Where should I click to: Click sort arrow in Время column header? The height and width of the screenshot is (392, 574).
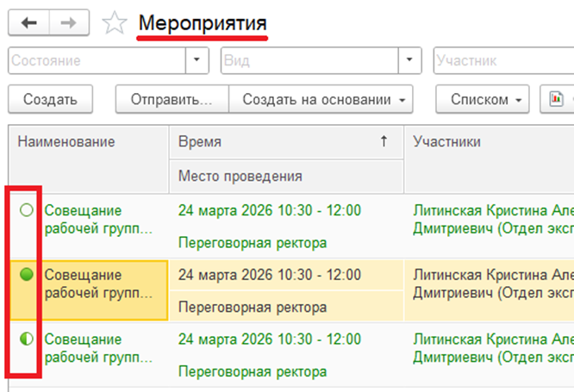coord(384,142)
